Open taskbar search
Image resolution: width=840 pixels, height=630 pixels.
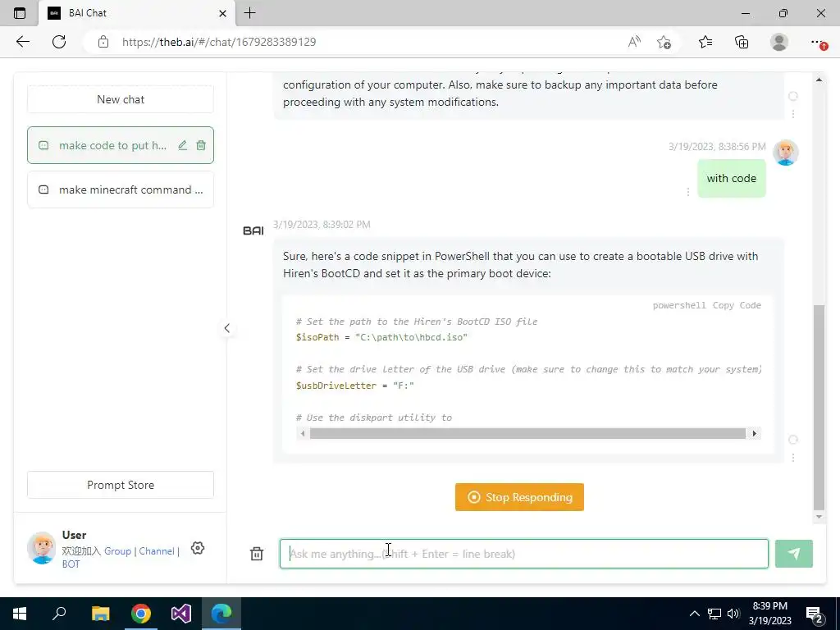pyautogui.click(x=59, y=614)
